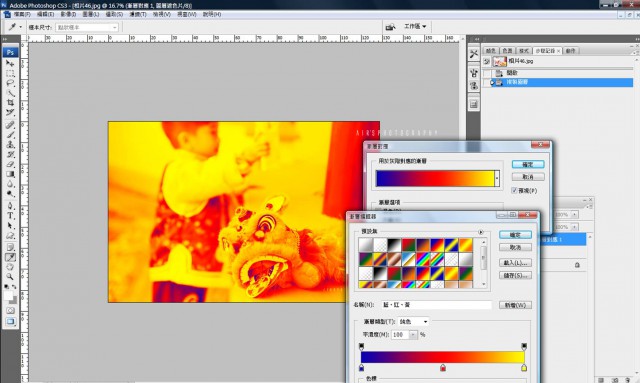This screenshot has height=383, width=640.
Task: Select the Notes tool
Action: coord(10,247)
